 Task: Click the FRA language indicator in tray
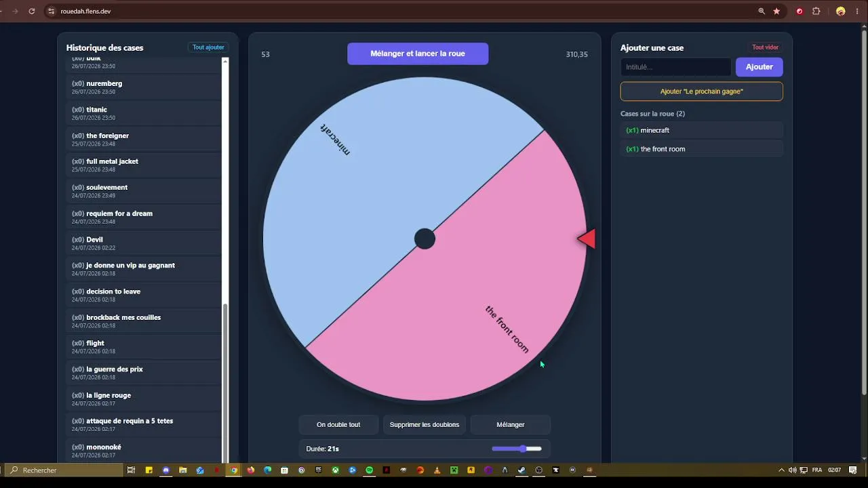(x=817, y=470)
